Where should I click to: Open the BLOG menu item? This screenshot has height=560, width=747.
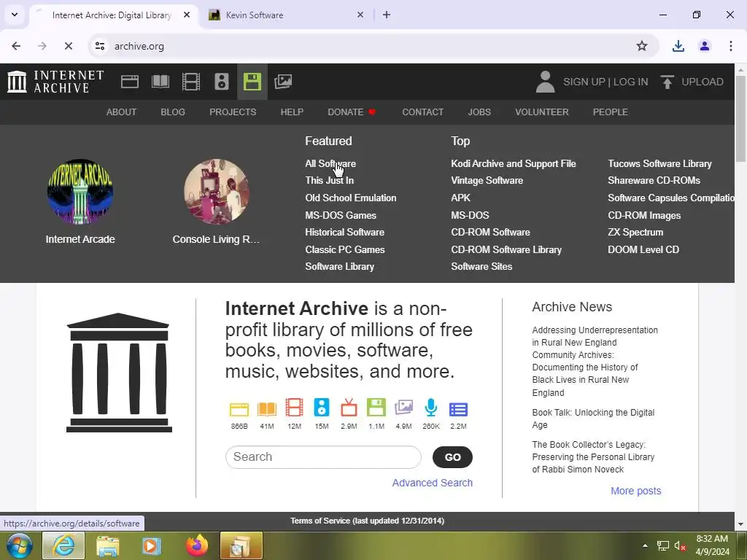(x=173, y=112)
